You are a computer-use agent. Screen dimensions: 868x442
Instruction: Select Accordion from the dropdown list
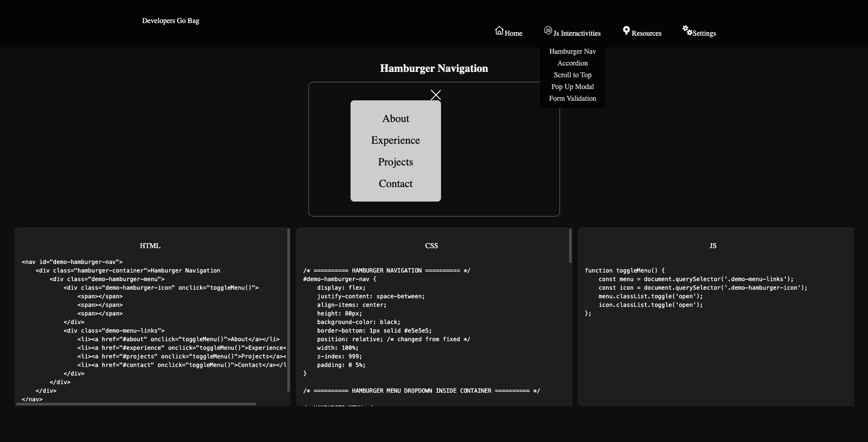pos(573,63)
